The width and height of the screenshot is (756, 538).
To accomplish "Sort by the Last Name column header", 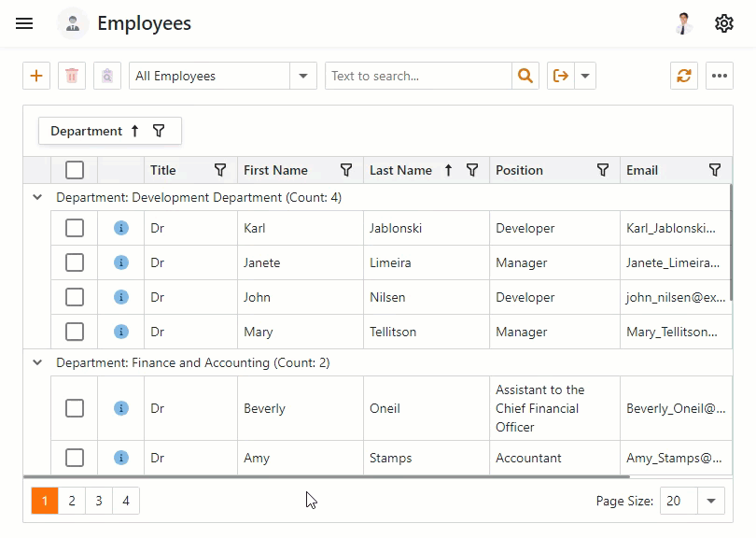I will pyautogui.click(x=400, y=170).
